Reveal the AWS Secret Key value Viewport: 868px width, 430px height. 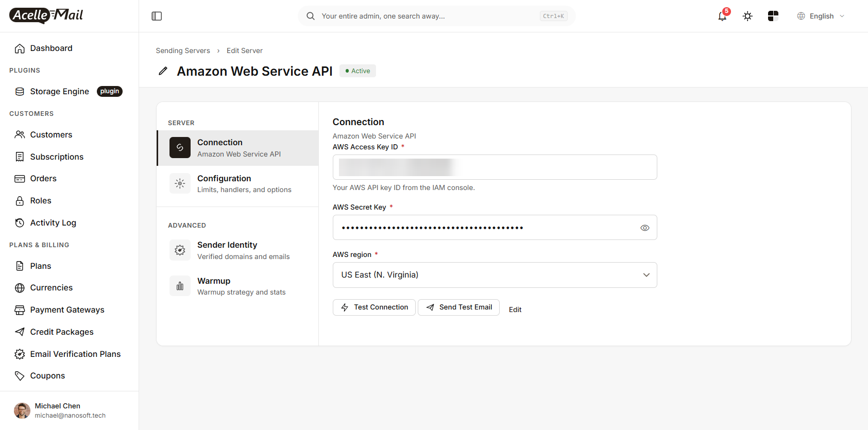tap(644, 228)
